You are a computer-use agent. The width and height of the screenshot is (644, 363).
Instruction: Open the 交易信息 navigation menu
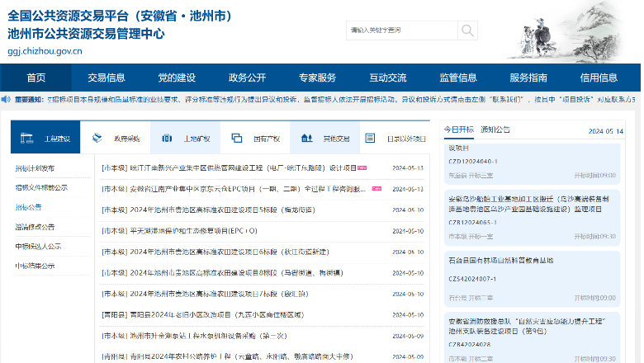[x=107, y=78]
